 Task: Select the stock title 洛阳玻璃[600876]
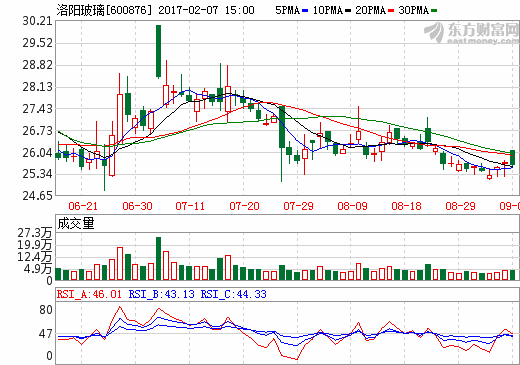tap(104, 10)
